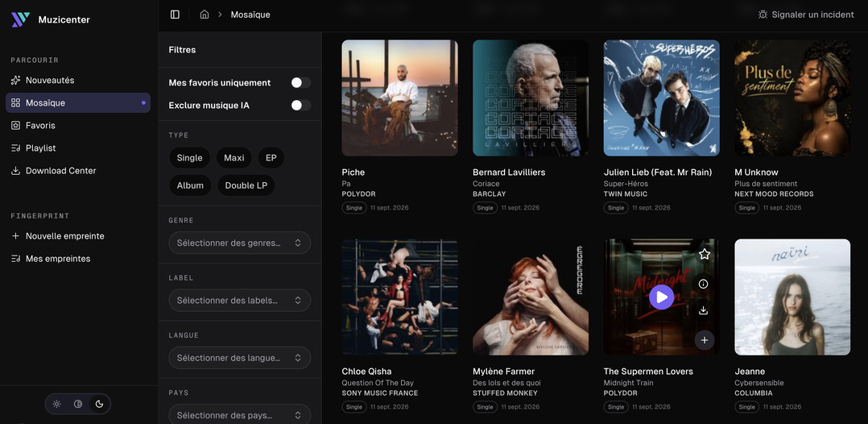Enable Mes favoris uniquement switch
Viewport: 868px width, 424px height.
pyautogui.click(x=300, y=82)
